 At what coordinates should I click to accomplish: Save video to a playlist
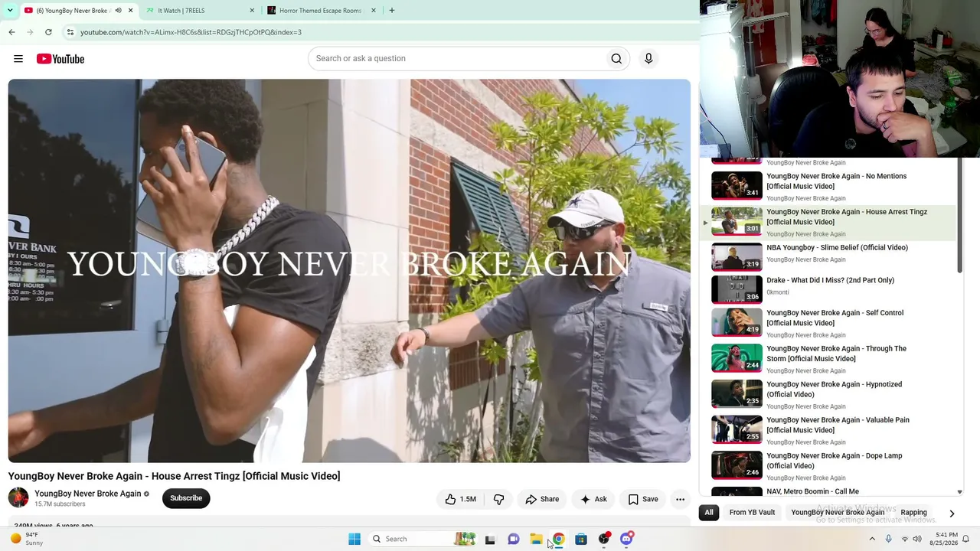tap(643, 499)
